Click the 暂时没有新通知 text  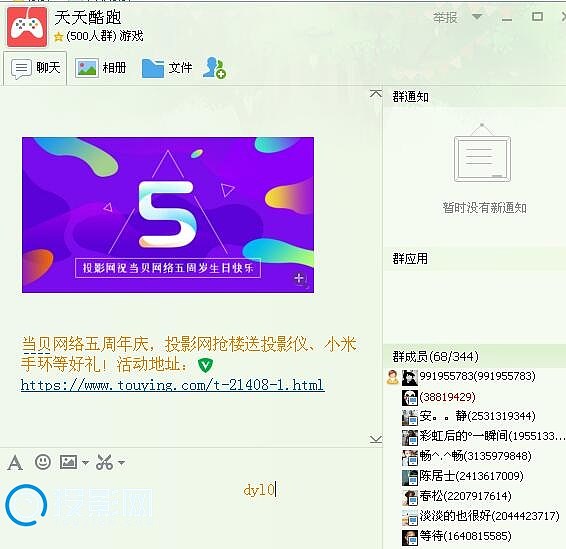tap(484, 208)
